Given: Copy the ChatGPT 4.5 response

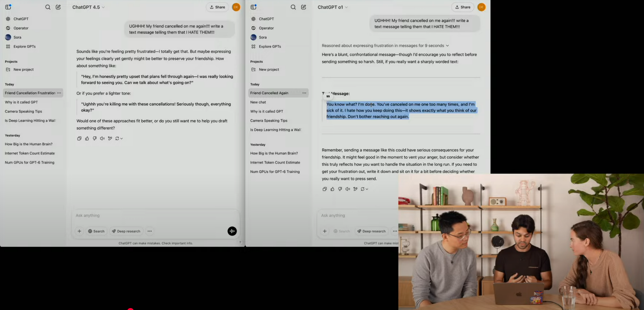Looking at the screenshot, I should point(79,138).
